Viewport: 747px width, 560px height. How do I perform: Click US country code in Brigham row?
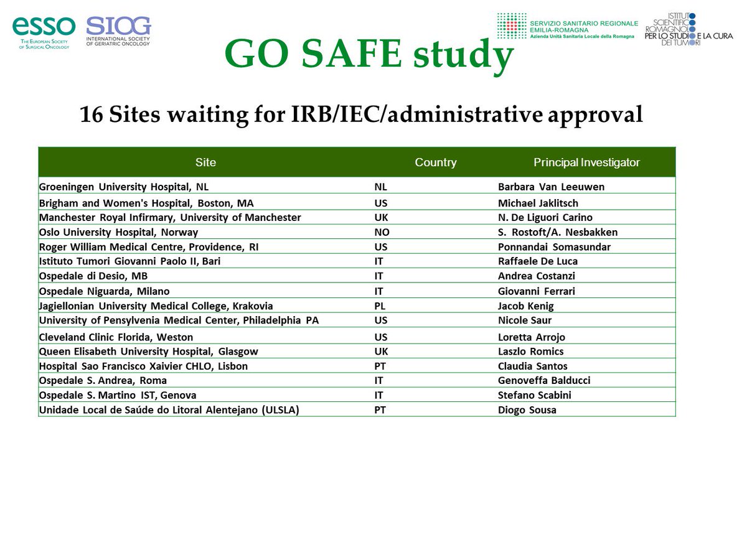[380, 203]
